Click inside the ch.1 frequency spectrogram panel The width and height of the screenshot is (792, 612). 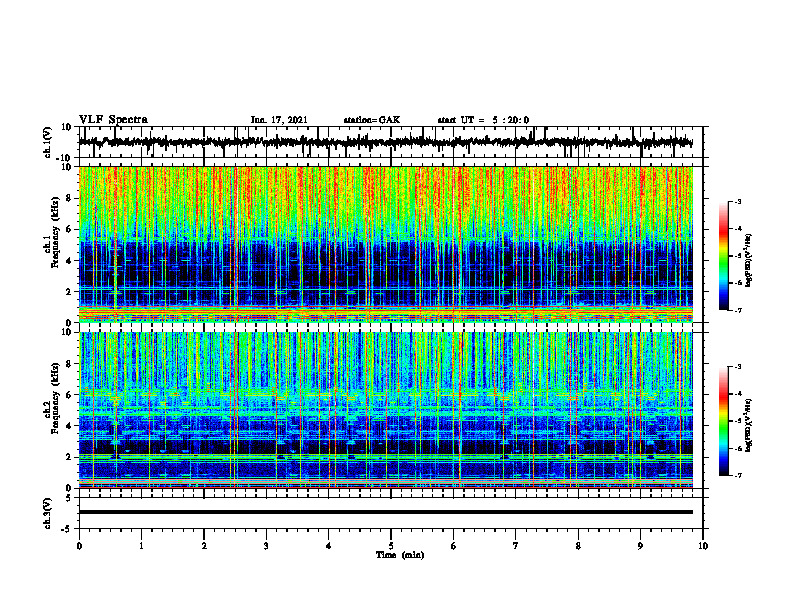coord(385,244)
